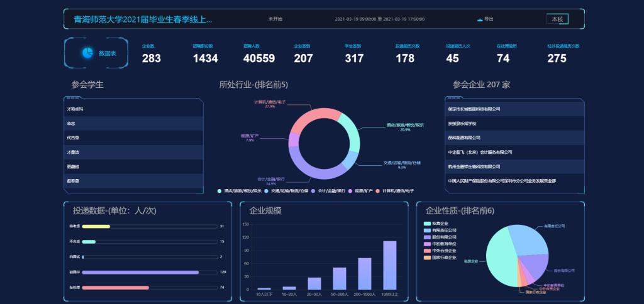Click the 导出 export icon
644x304 pixels.
(480, 19)
